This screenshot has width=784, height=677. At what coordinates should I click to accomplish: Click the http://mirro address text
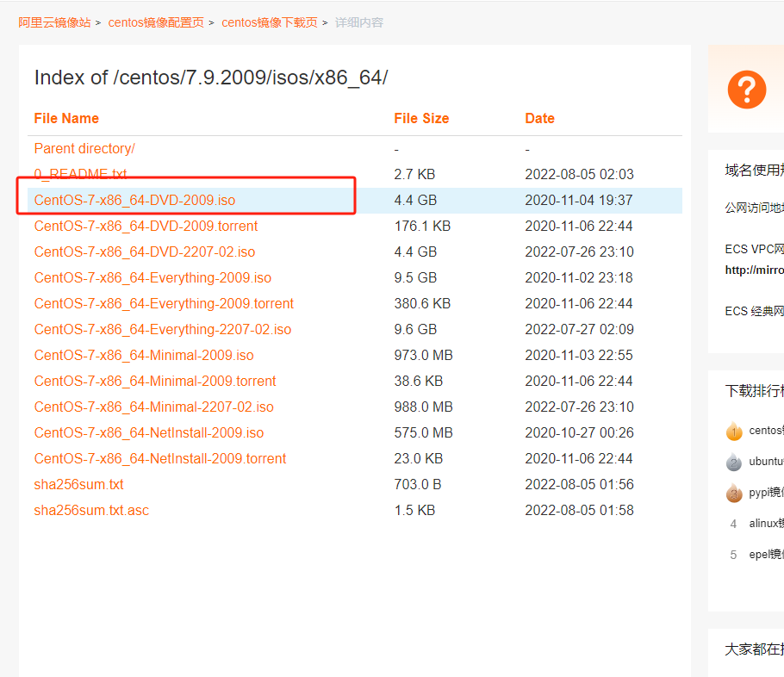(755, 270)
